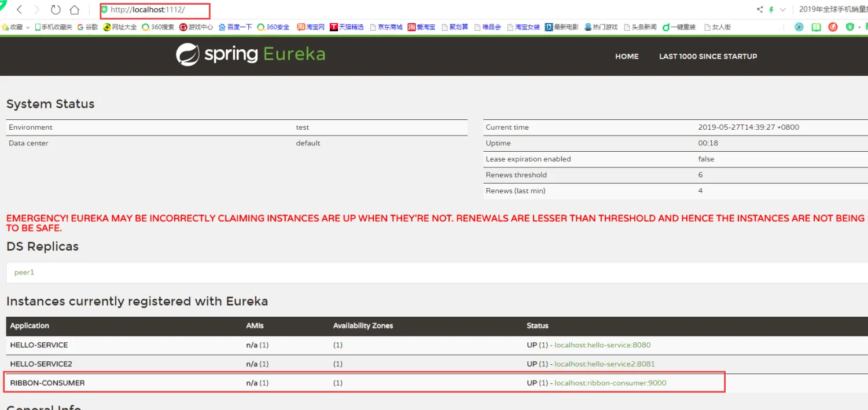The image size is (868, 410).
Task: Expand arrow beside yen shield extension
Action: [x=859, y=27]
